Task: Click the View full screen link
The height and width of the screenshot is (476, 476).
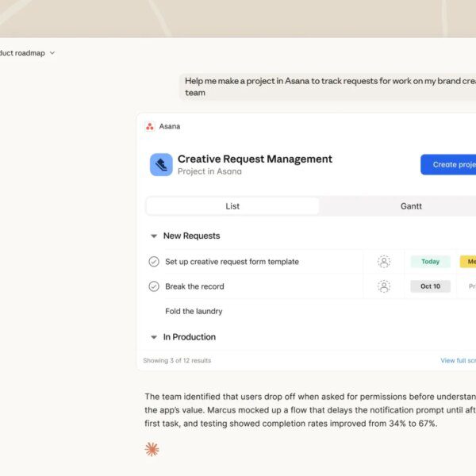Action: point(459,360)
